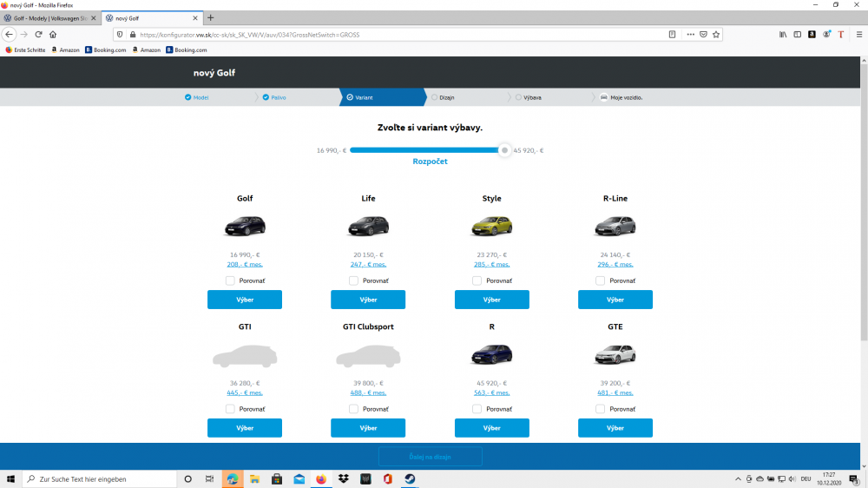Open 208,- € mes. financing link
The height and width of the screenshot is (488, 868).
point(245,264)
